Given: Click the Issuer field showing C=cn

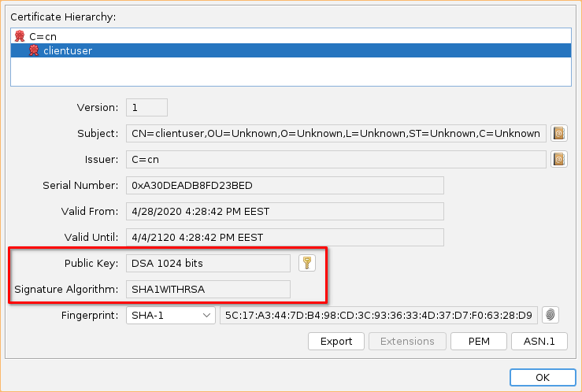Looking at the screenshot, I should 336,159.
